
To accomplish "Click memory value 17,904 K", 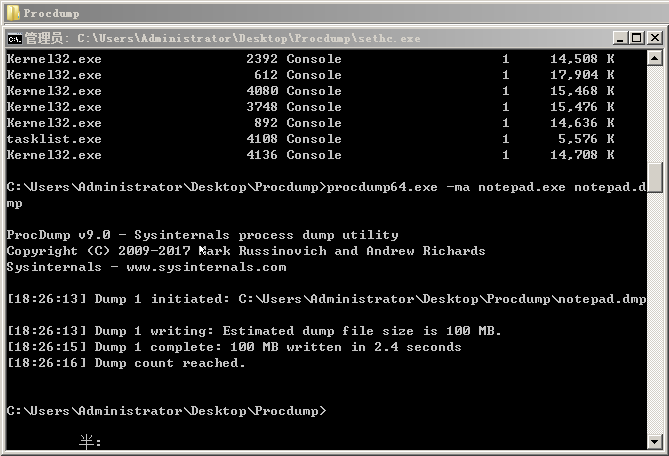I will point(582,75).
